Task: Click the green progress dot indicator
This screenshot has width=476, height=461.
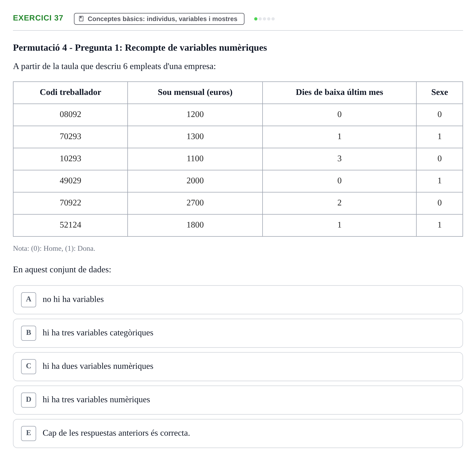Action: pos(256,19)
